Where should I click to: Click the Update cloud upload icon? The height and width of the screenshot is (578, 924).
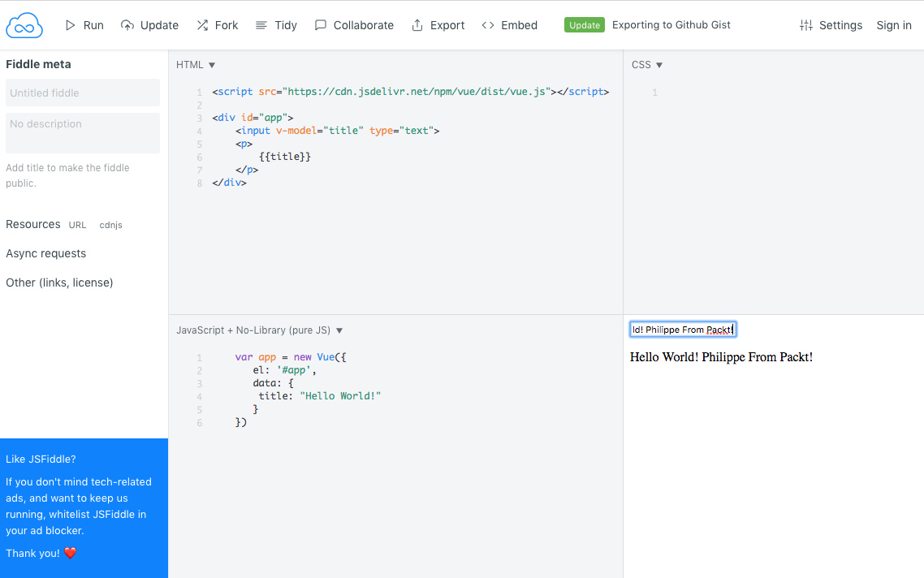[127, 25]
